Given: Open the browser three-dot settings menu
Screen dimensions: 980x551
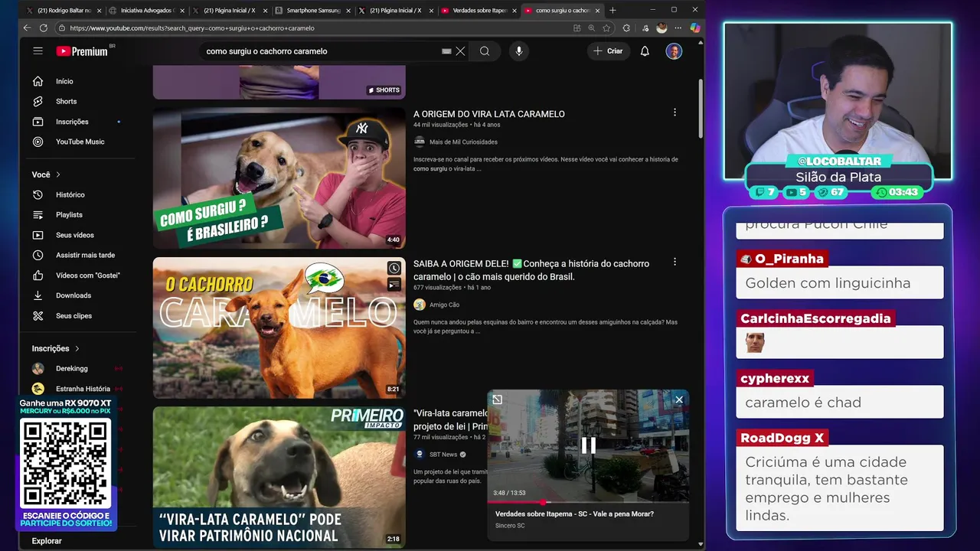Looking at the screenshot, I should pos(678,28).
